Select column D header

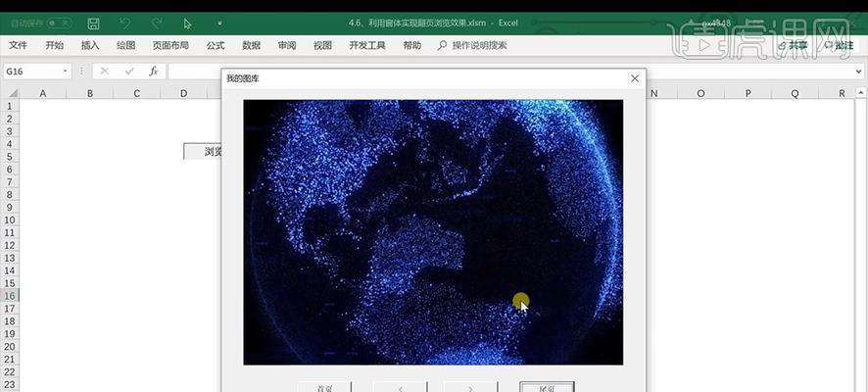pos(184,93)
